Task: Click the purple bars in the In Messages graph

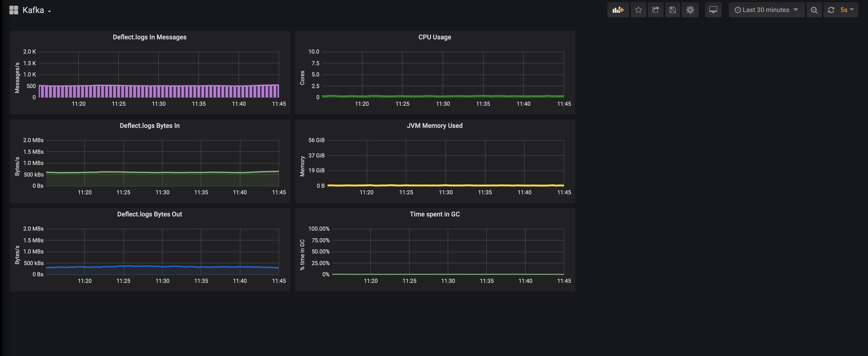Action: (158, 91)
